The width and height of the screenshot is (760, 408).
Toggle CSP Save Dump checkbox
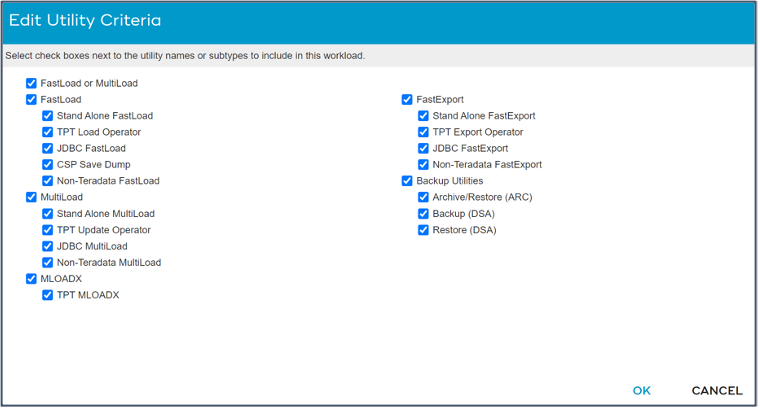click(47, 164)
